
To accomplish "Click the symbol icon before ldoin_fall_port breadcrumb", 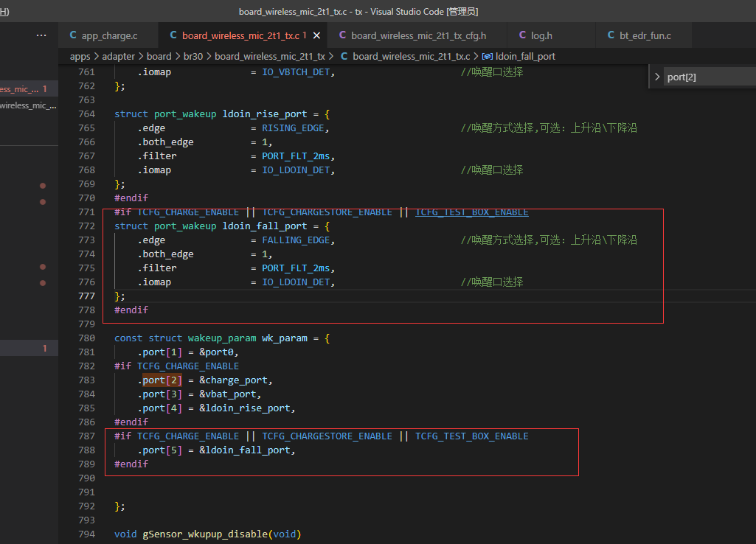I will [x=488, y=56].
